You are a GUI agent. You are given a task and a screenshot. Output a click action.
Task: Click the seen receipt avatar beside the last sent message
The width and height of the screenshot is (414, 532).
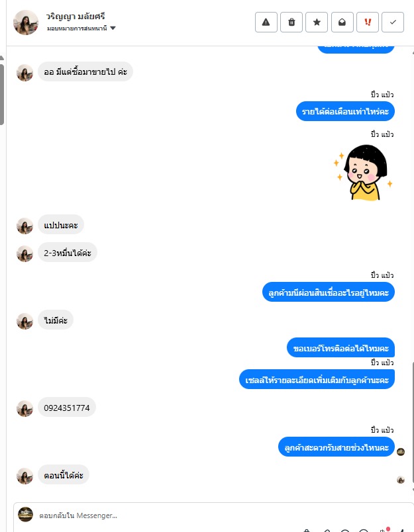(401, 452)
